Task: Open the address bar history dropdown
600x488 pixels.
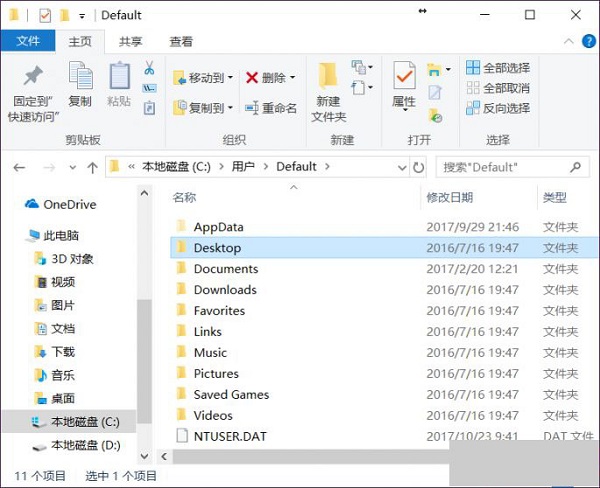Action: pos(402,167)
